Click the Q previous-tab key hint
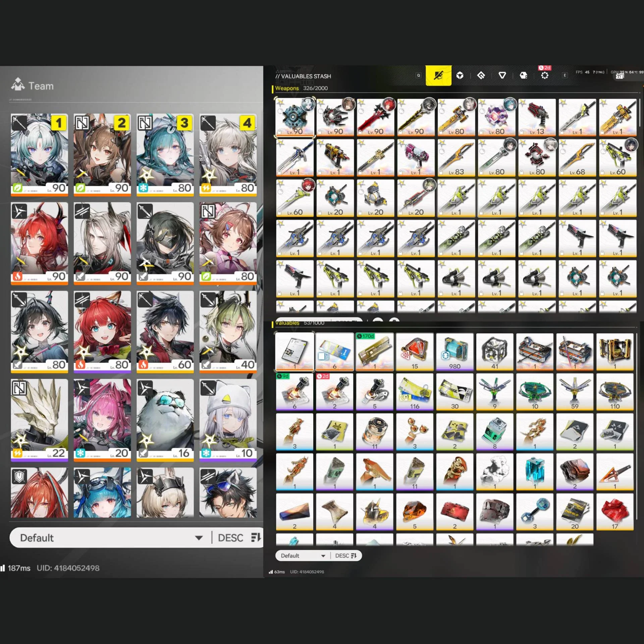The height and width of the screenshot is (644, 644). [x=418, y=75]
